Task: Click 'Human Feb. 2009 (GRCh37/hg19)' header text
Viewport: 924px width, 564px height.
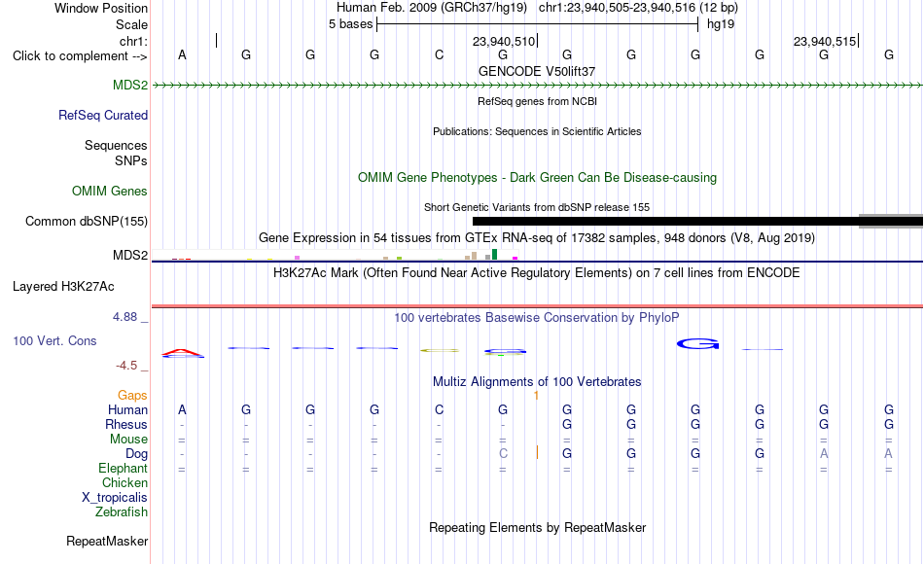Action: 432,8
